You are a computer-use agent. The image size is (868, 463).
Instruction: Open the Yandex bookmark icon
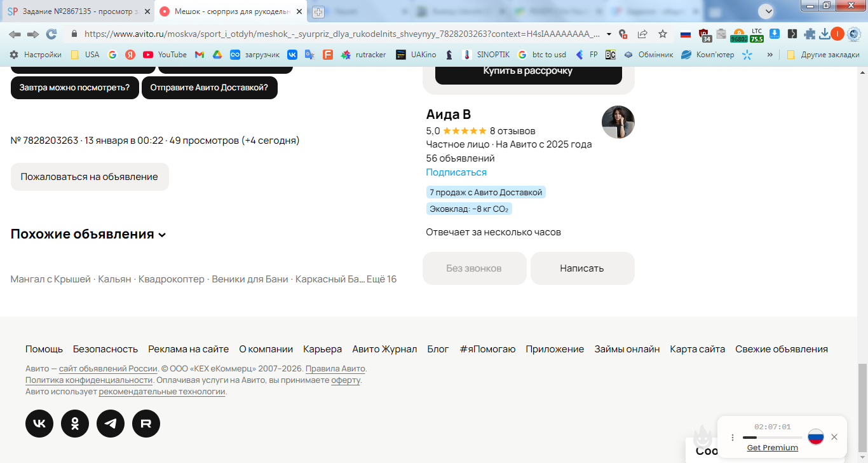click(x=130, y=55)
